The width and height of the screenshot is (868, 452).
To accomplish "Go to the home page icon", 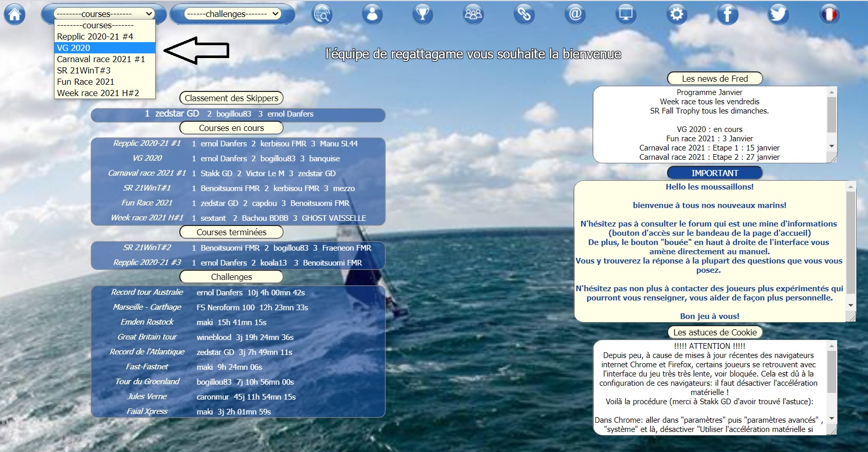I will (15, 14).
